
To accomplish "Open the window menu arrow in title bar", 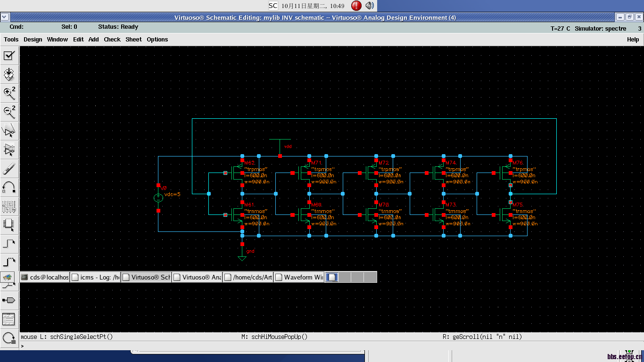I will pos(5,17).
